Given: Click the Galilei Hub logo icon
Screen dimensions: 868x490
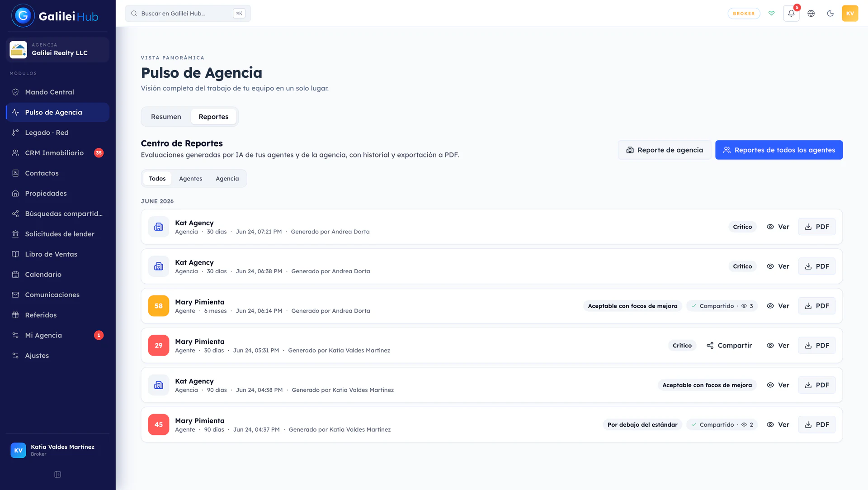Looking at the screenshot, I should click(23, 15).
